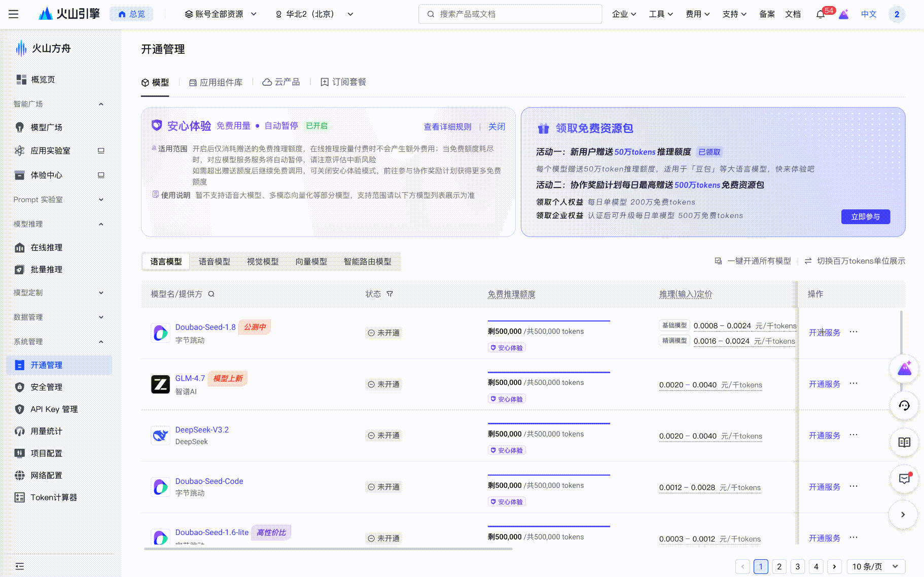
Task: Close the 安心体验 banner via 关闭
Action: [x=496, y=127]
